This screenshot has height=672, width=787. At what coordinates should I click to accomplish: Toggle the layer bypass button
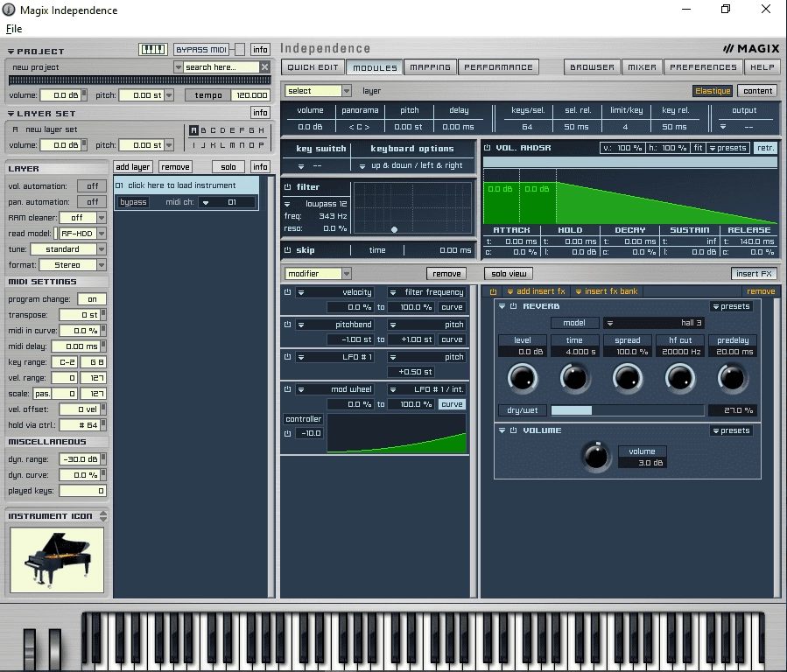tap(133, 201)
